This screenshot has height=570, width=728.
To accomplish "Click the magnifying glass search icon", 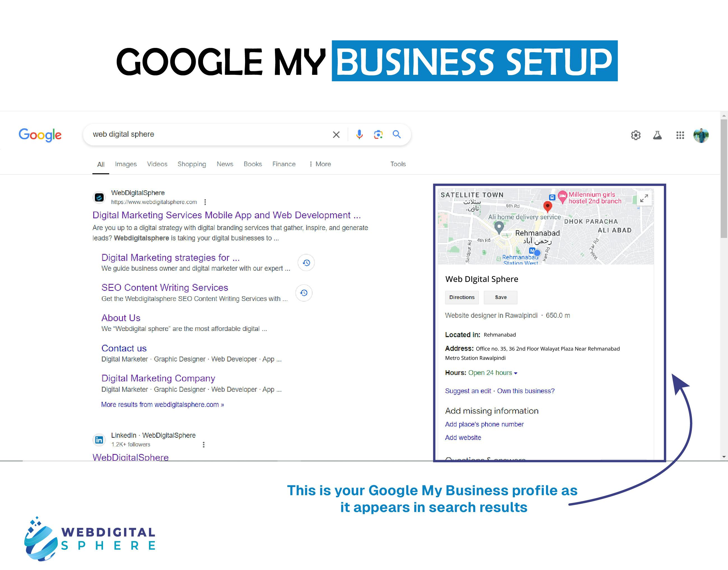I will [396, 134].
